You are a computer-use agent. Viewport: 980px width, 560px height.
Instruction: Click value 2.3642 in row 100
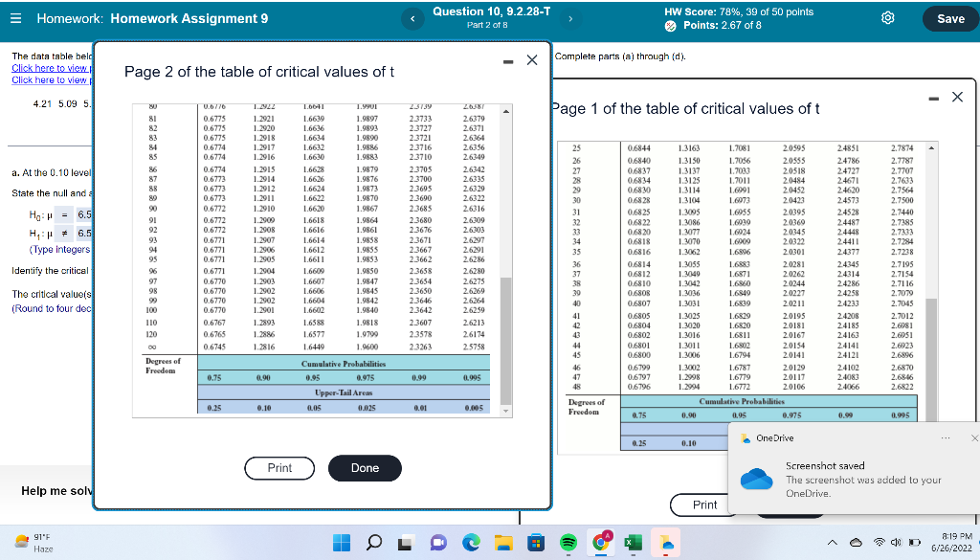tap(420, 310)
